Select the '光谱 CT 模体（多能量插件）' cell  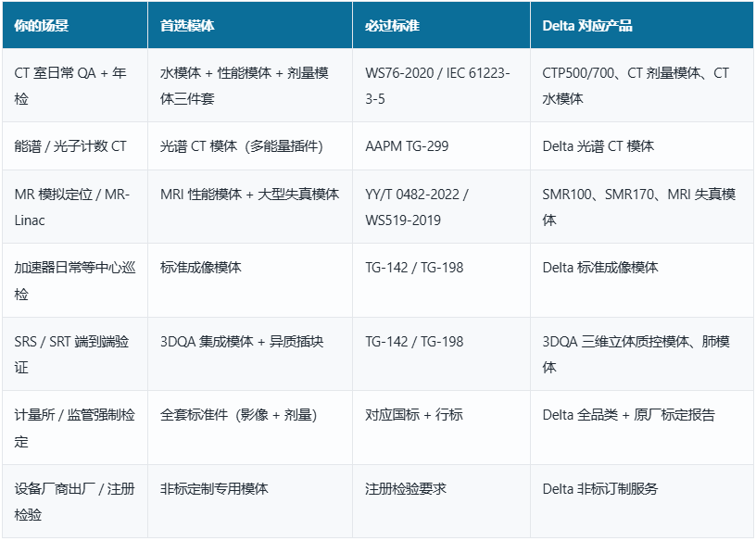250,146
